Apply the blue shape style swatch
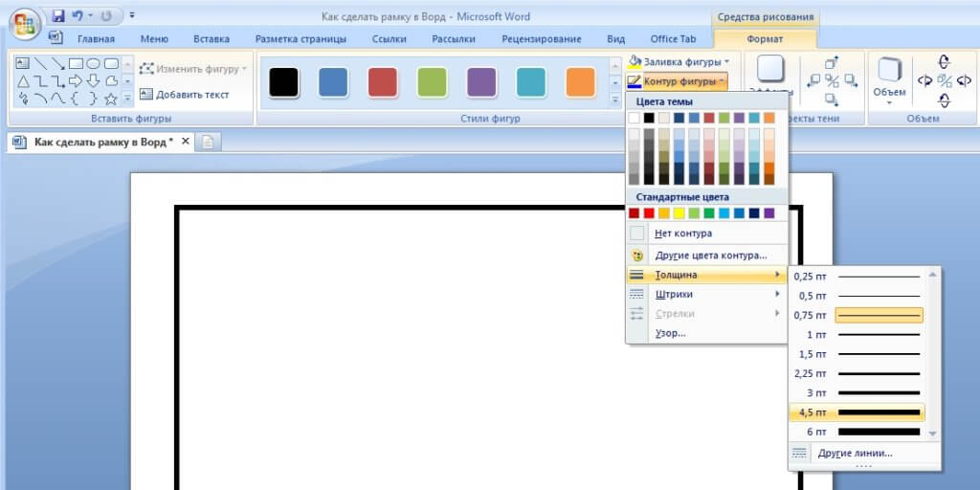 coord(333,82)
